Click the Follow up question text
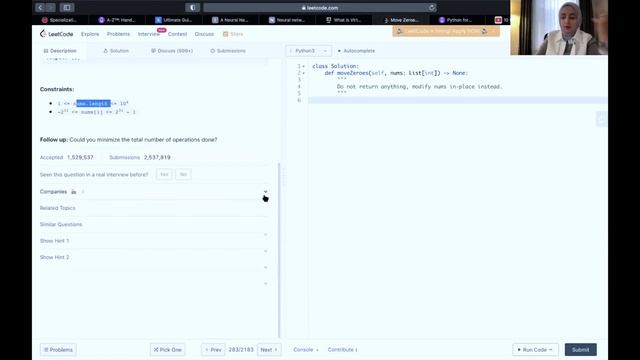 pos(128,140)
